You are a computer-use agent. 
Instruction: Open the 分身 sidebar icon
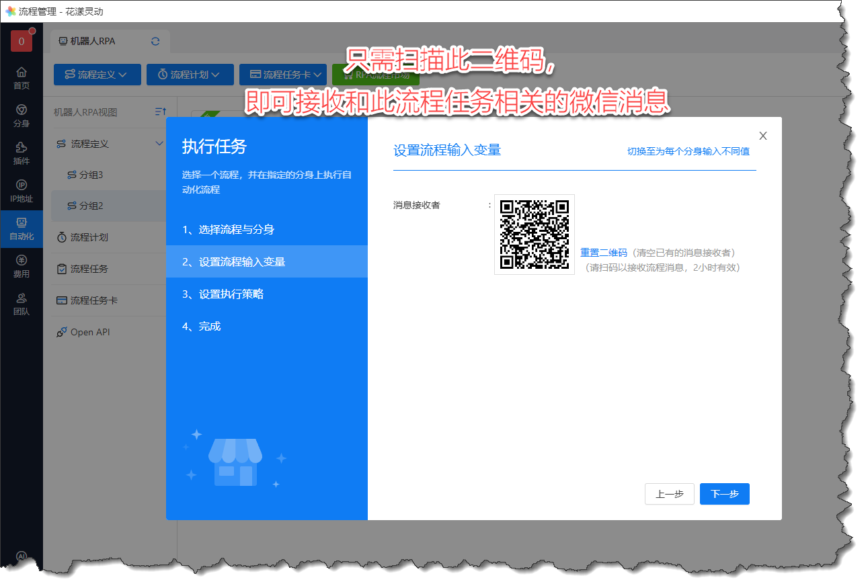pyautogui.click(x=22, y=115)
